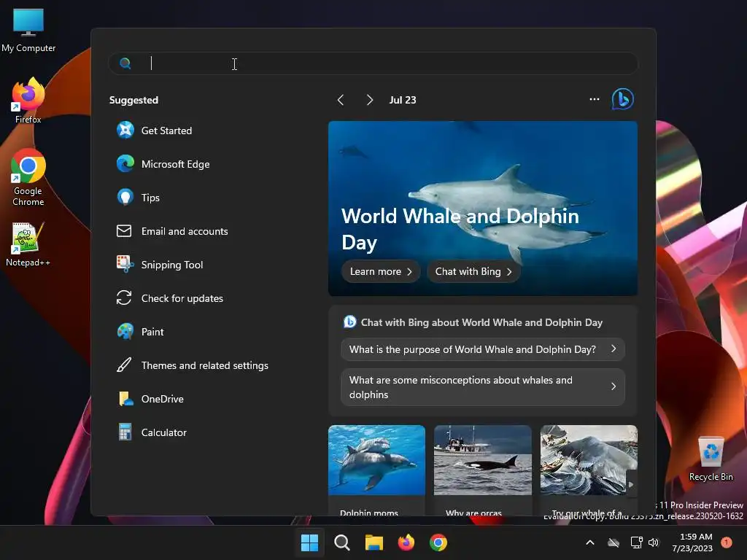
Task: Go to previous day arrow
Action: tap(341, 99)
